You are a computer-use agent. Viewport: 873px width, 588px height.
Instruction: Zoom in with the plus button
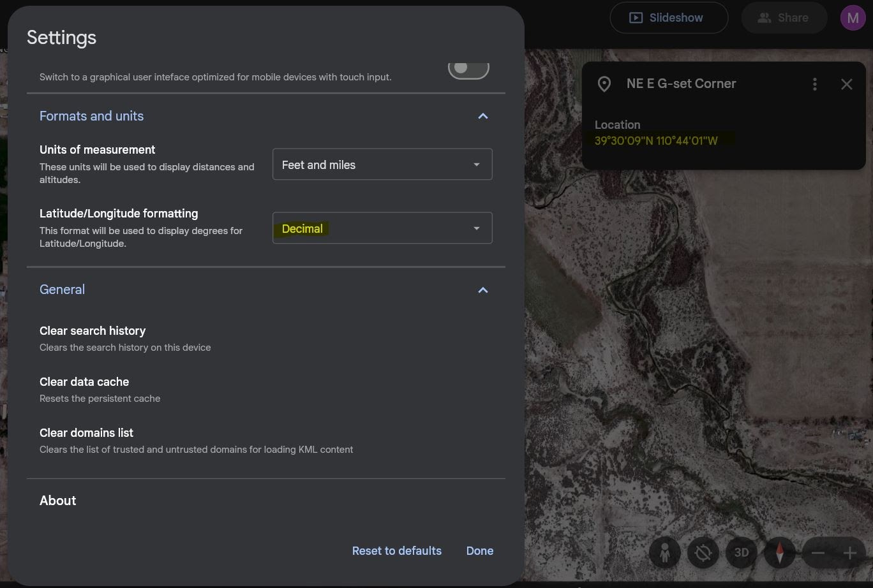coord(849,554)
